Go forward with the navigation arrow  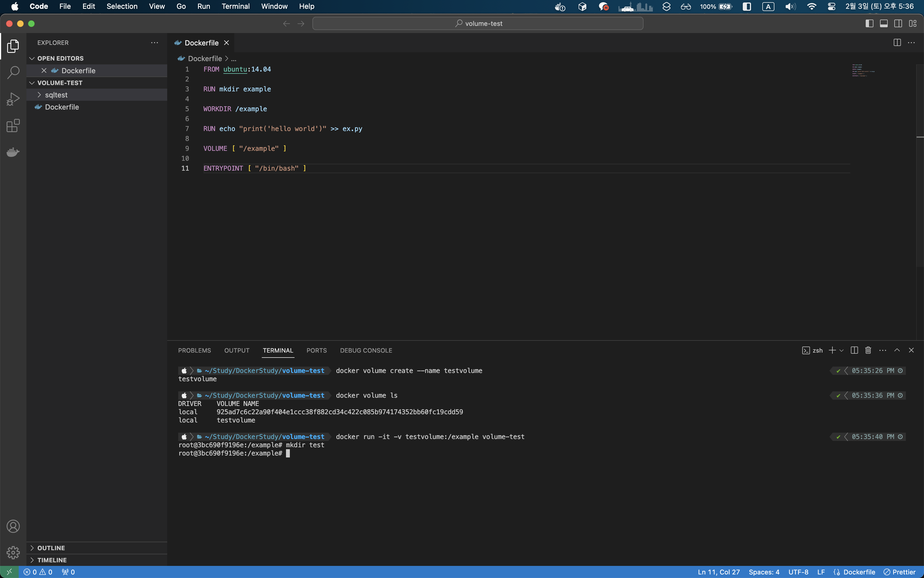click(x=301, y=24)
